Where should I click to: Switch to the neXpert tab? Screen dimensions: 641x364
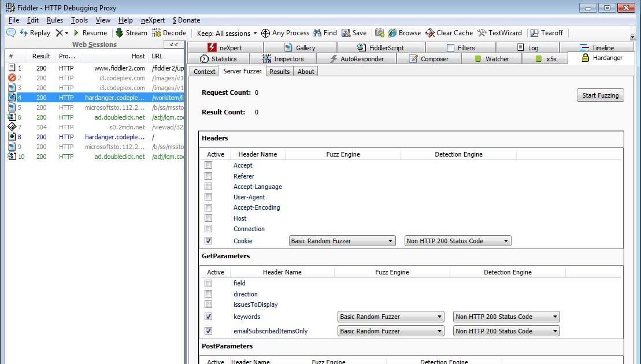click(225, 47)
